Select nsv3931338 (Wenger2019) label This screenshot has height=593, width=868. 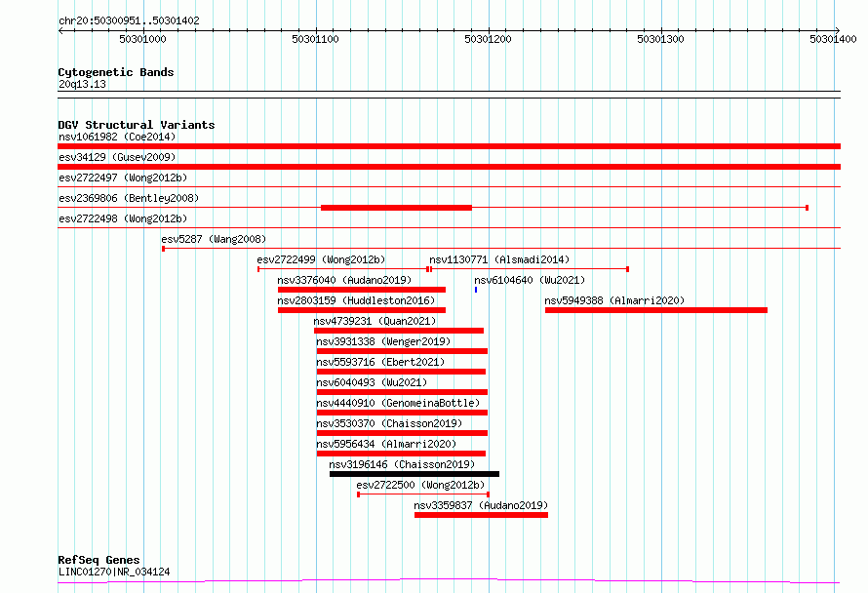point(383,341)
